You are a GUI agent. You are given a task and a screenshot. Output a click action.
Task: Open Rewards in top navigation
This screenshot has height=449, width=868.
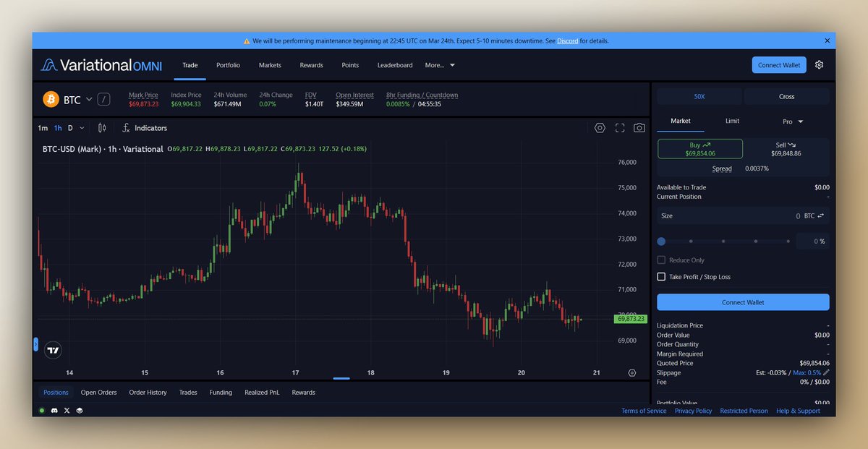[312, 65]
